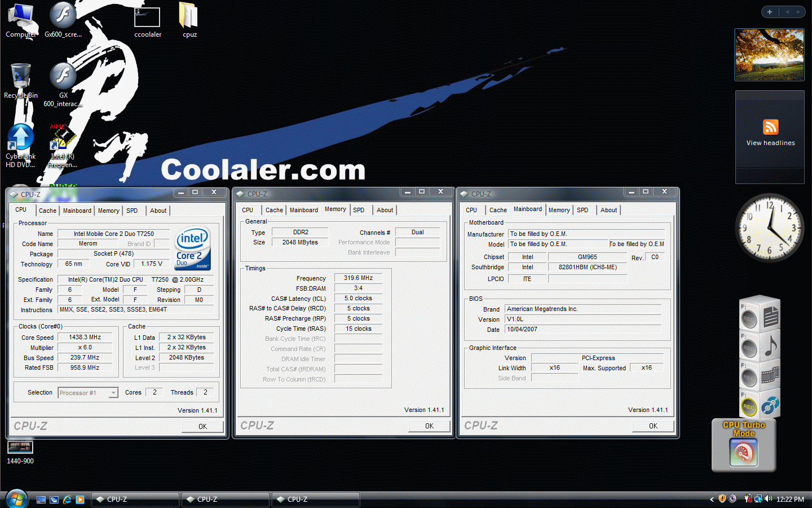Click Show Desktop in Quick Launch
Image resolution: width=812 pixels, height=508 pixels.
[x=41, y=500]
